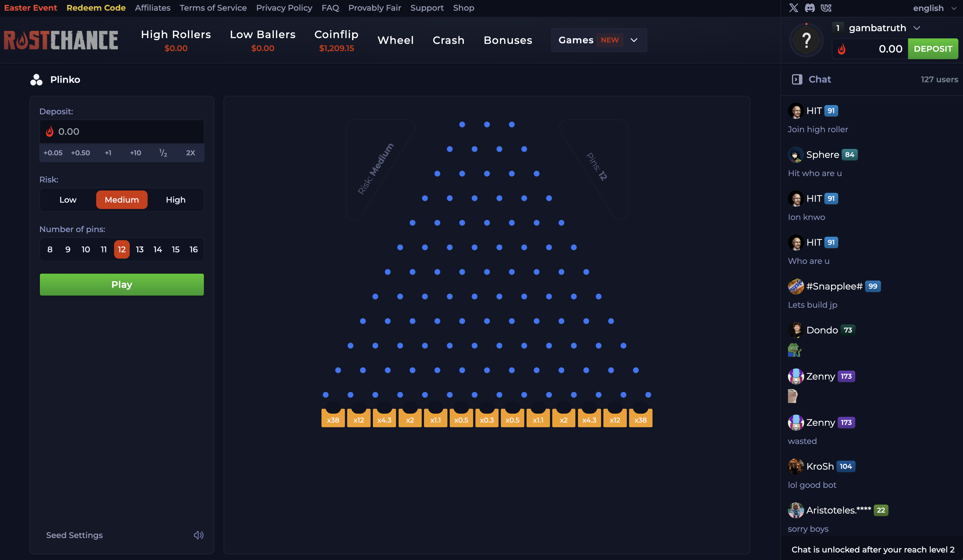This screenshot has width=963, height=560.
Task: Click HIT's avatar on 'Who are u'
Action: click(796, 242)
